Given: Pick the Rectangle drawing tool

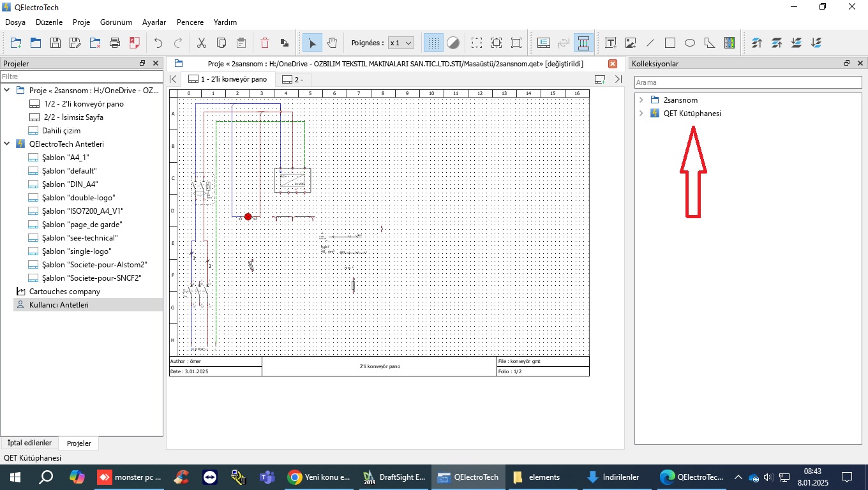Looking at the screenshot, I should (x=670, y=43).
